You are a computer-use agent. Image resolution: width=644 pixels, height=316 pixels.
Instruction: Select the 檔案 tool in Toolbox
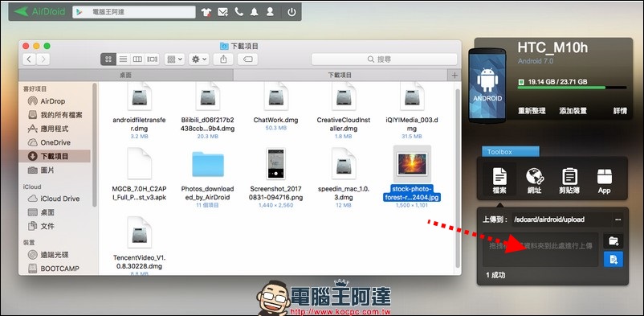tap(499, 181)
